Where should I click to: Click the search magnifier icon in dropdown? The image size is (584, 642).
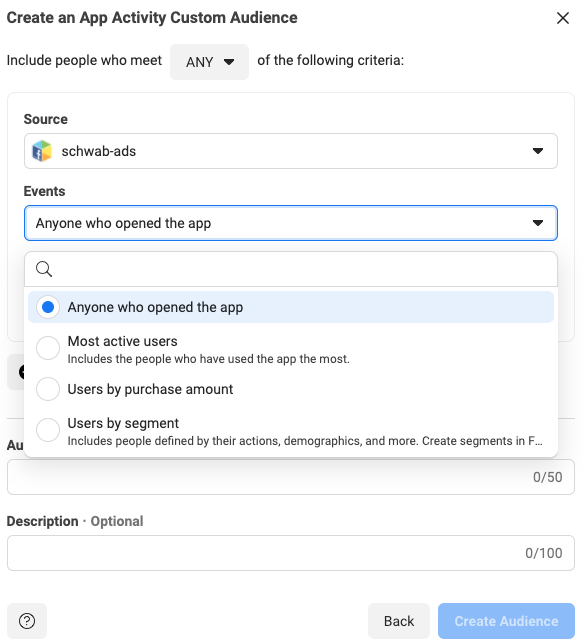coord(44,269)
